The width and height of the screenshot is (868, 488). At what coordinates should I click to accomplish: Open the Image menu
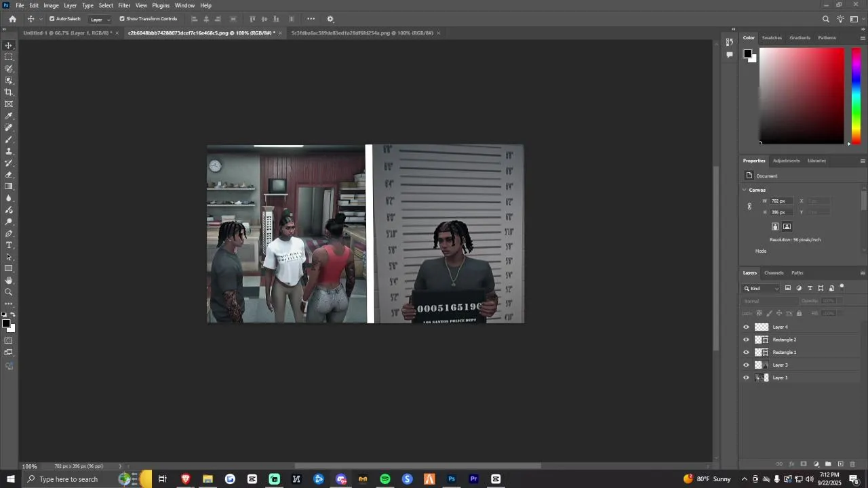tap(52, 5)
